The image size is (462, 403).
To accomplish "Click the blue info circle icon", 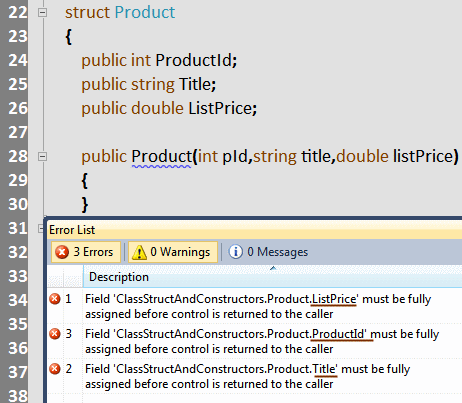I will point(236,252).
